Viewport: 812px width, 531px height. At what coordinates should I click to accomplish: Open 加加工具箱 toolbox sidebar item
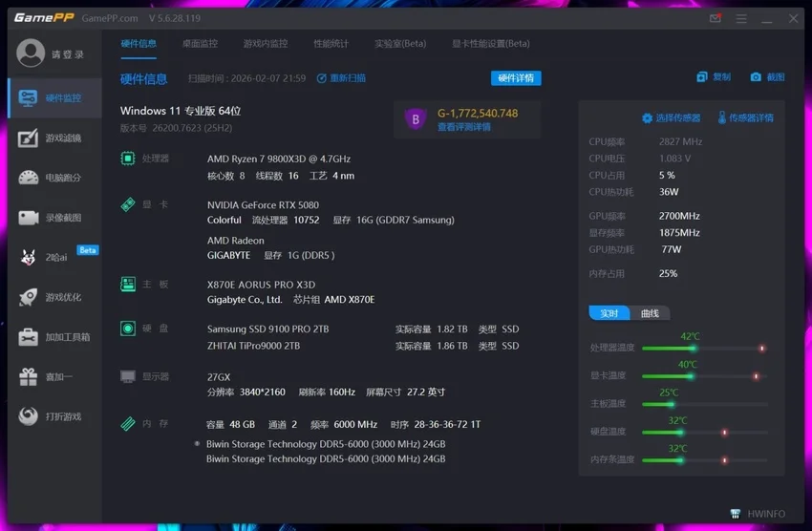pyautogui.click(x=54, y=337)
